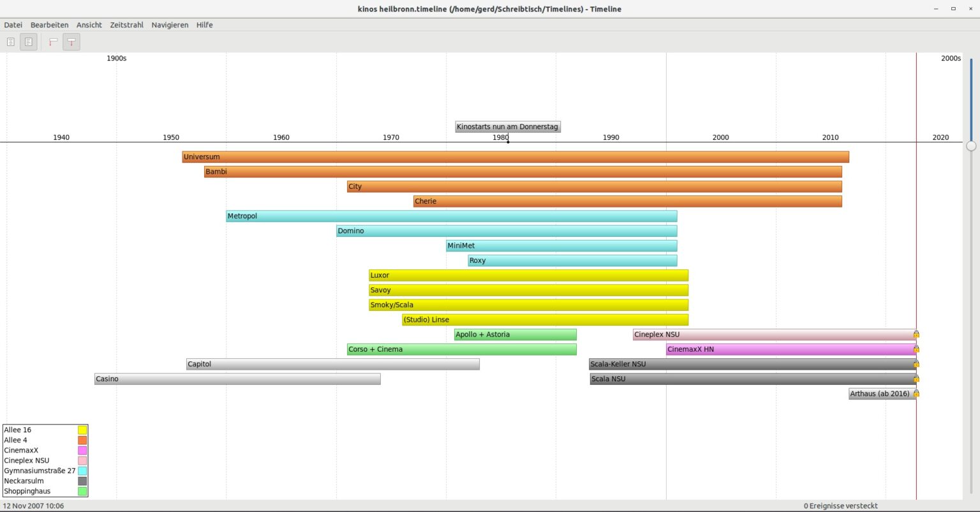The image size is (980, 512).
Task: Click the yellow swatch beside Allee 16
Action: (x=82, y=430)
